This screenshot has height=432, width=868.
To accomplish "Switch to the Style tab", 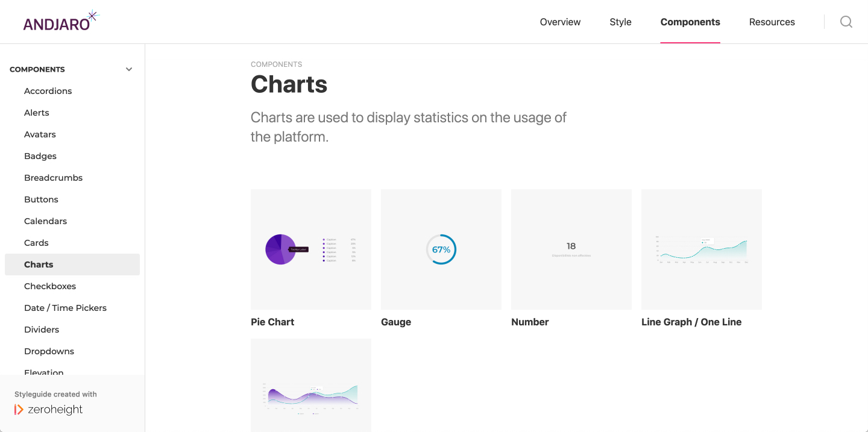I will coord(620,22).
